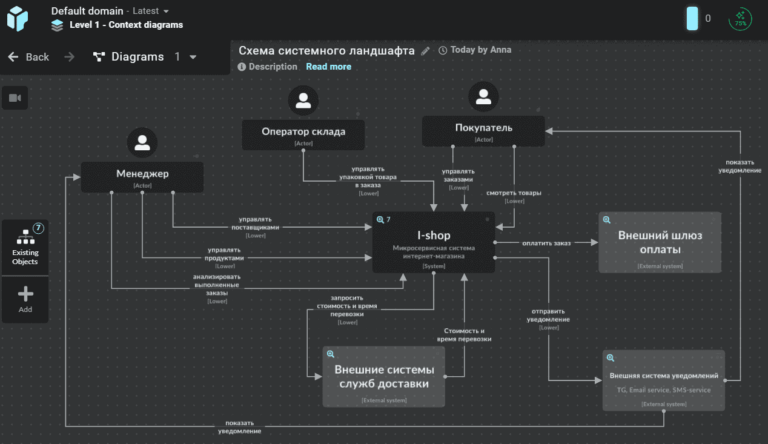The width and height of the screenshot is (768, 444).
Task: Select the Менеджер actor node
Action: pos(142,177)
